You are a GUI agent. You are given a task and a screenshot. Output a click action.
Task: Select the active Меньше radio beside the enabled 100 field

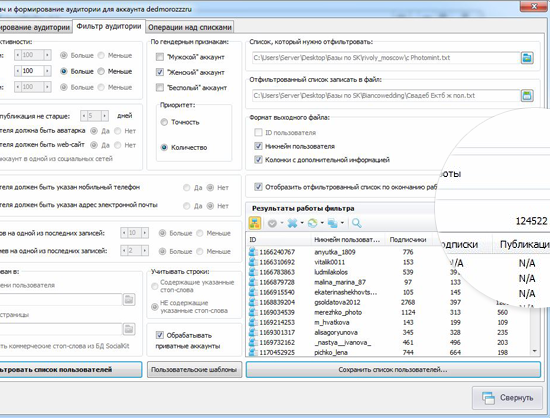tap(101, 71)
